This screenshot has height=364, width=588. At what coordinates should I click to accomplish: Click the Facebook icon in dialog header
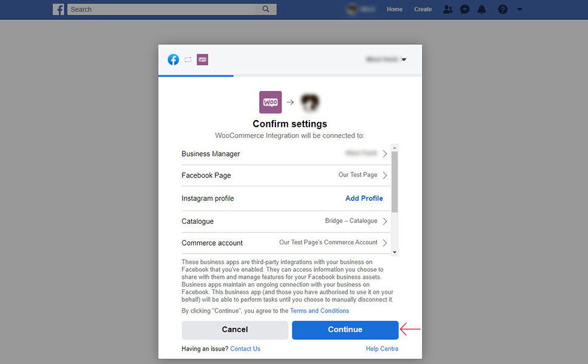pos(174,59)
